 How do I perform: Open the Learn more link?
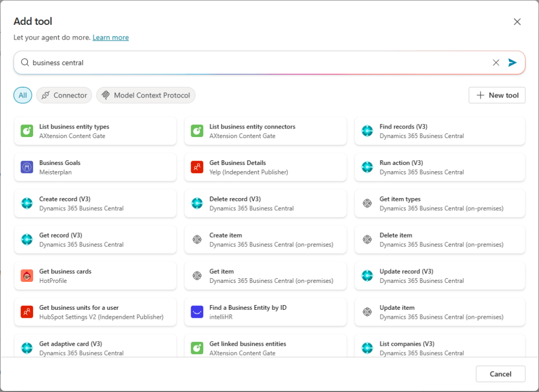111,37
